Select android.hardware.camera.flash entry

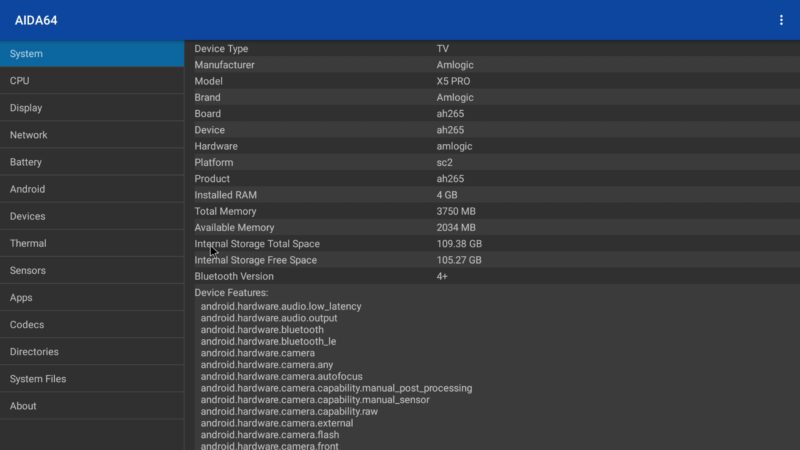coord(270,435)
